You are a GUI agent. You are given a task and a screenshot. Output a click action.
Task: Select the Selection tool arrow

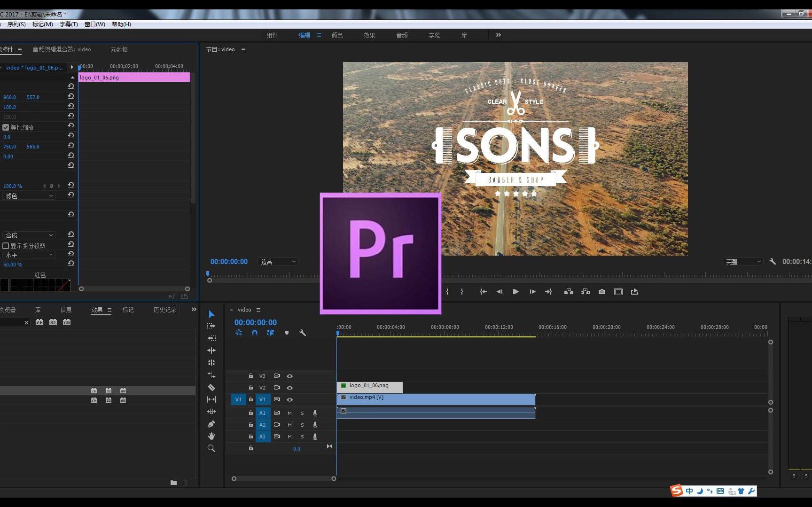211,314
